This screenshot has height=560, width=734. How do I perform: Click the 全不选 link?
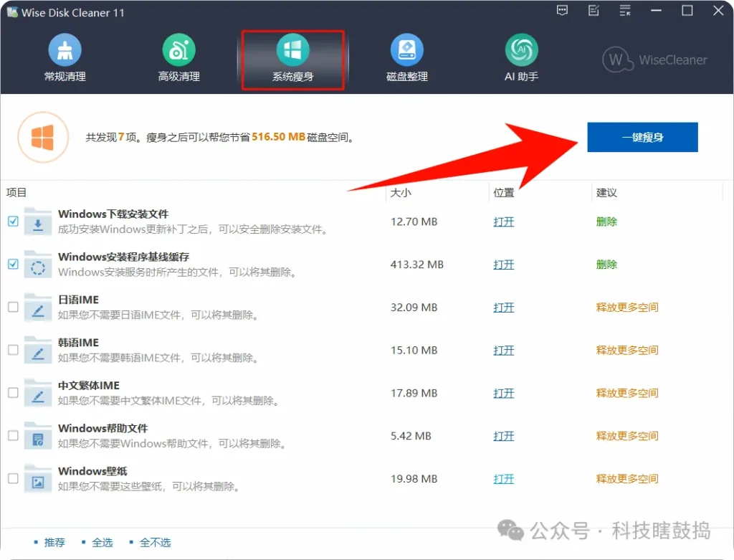(155, 542)
